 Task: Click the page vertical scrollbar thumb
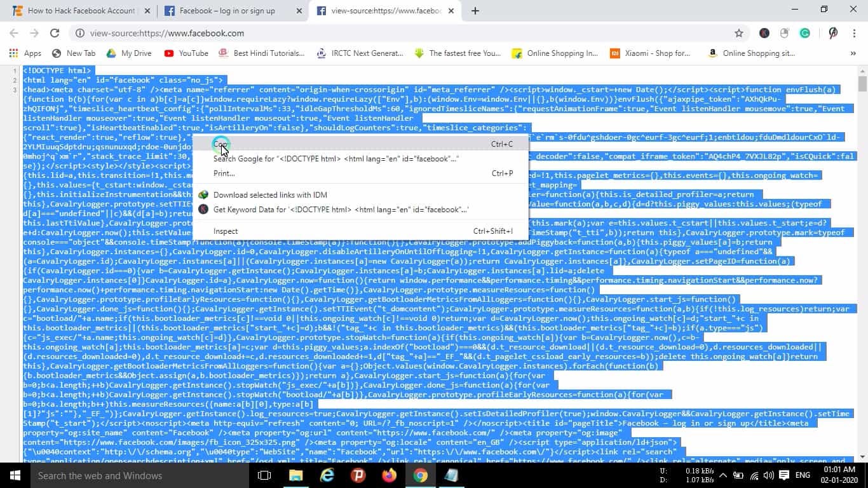click(x=862, y=83)
